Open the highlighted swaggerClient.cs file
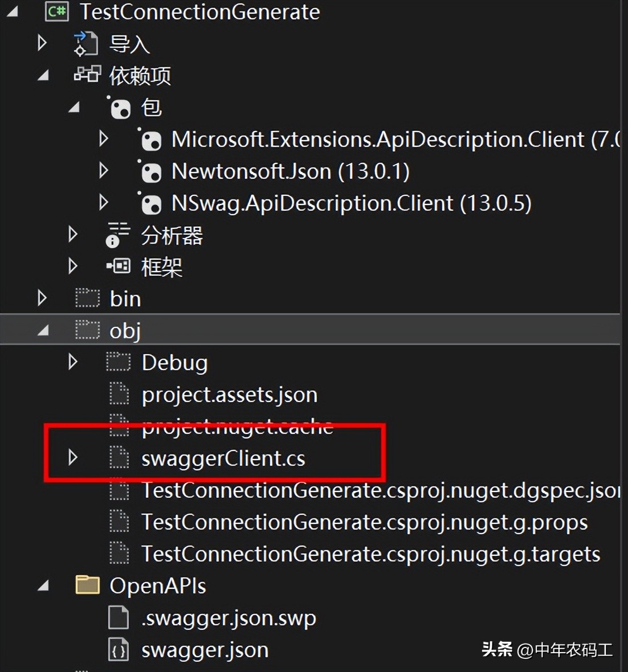The image size is (628, 672). click(223, 457)
